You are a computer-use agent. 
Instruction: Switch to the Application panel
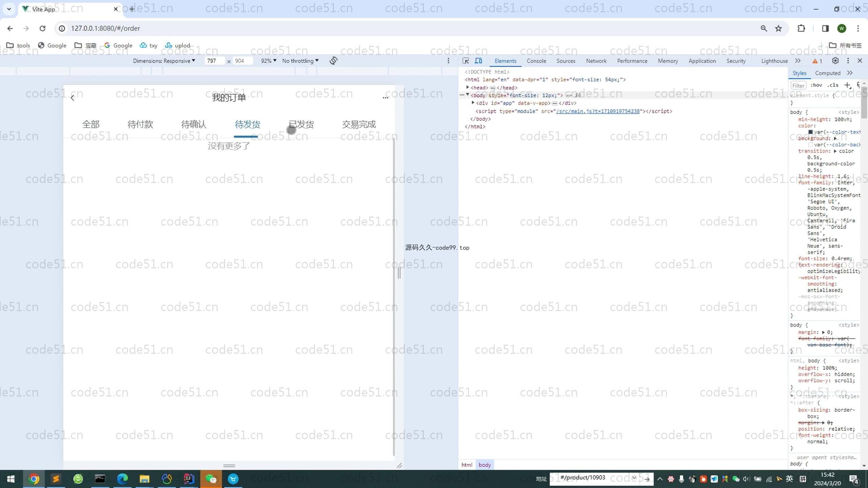(x=702, y=61)
